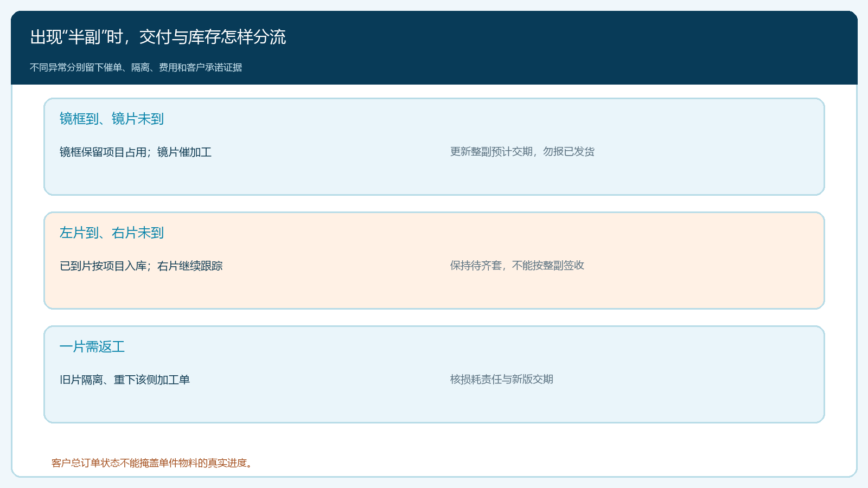868x488 pixels.
Task: Click note 保持待齐套，不能按整副签收
Action: click(x=517, y=265)
